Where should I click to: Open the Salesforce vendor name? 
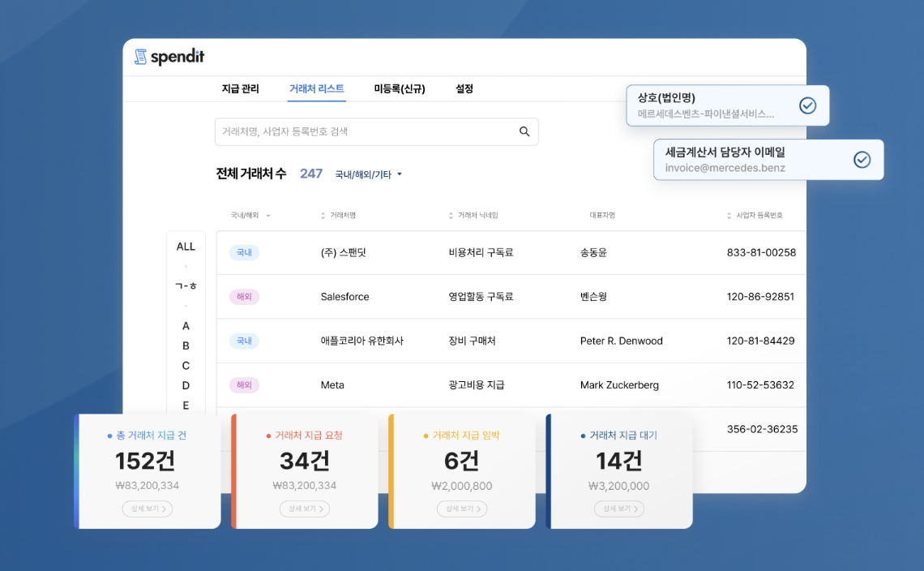344,297
